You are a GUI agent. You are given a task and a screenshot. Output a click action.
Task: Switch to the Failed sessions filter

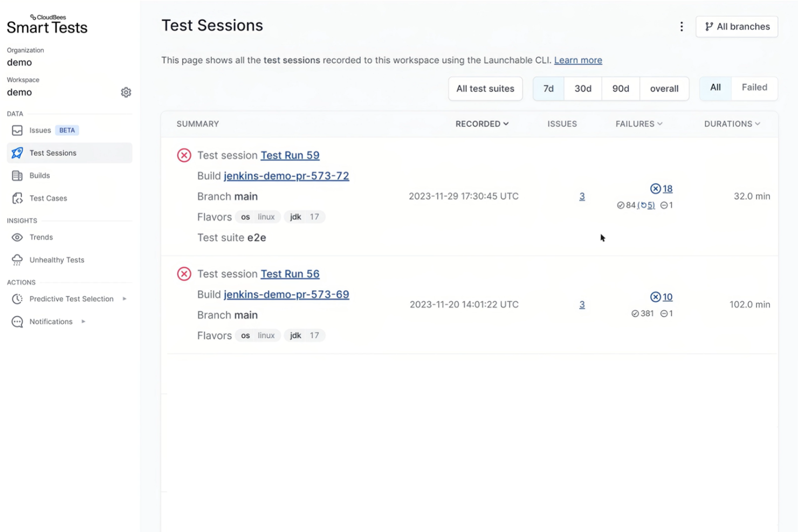pos(754,87)
